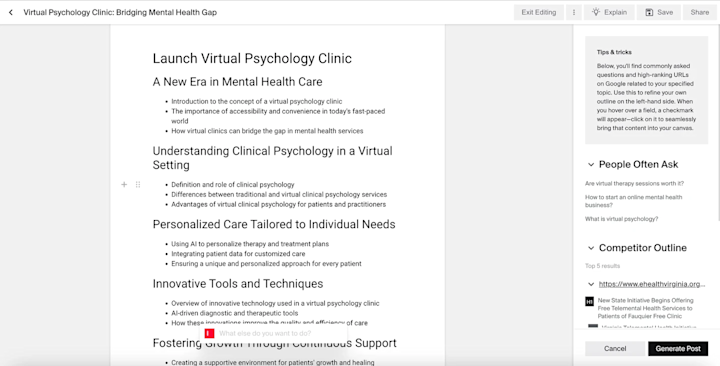This screenshot has height=366, width=720.
Task: Select 'What is virtual psychology?' question
Action: pyautogui.click(x=621, y=219)
